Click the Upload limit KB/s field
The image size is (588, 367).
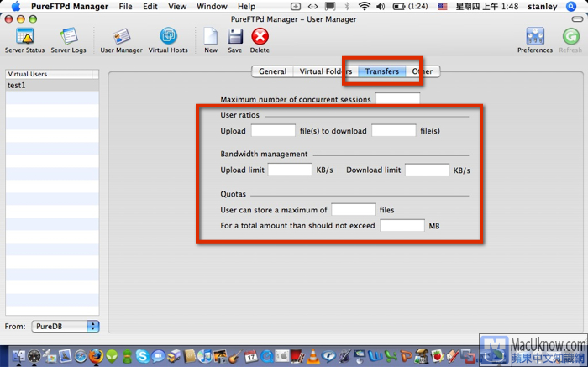point(290,170)
